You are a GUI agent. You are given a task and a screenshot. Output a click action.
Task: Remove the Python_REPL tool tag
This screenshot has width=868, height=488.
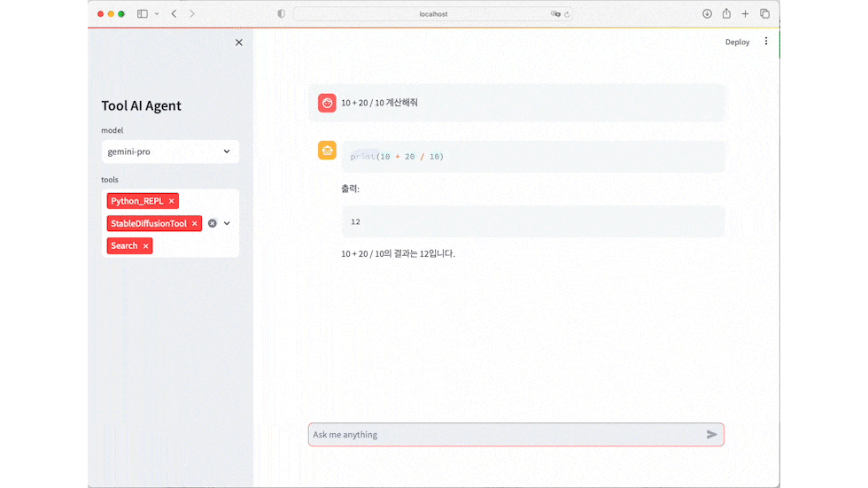click(172, 201)
